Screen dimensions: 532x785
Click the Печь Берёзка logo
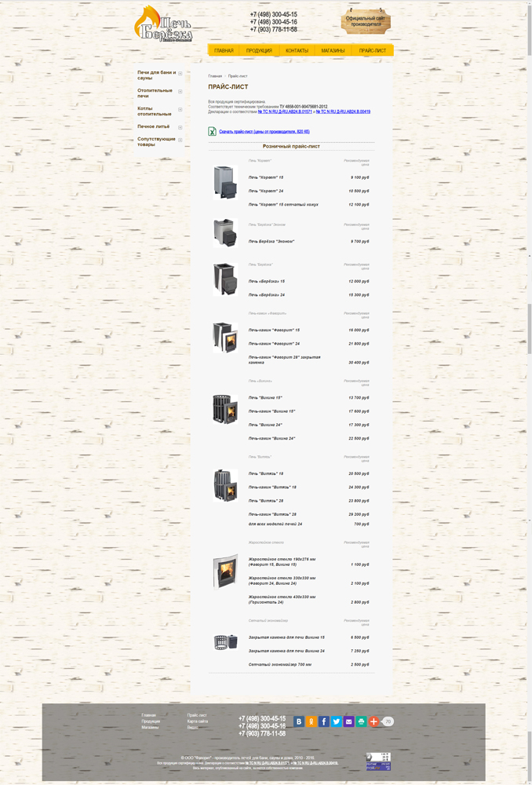point(163,24)
